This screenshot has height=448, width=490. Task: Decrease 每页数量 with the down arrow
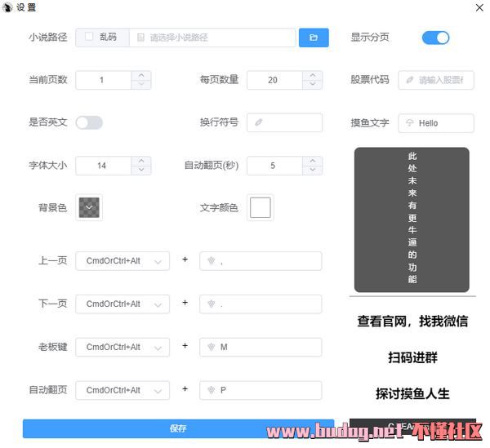[x=313, y=84]
